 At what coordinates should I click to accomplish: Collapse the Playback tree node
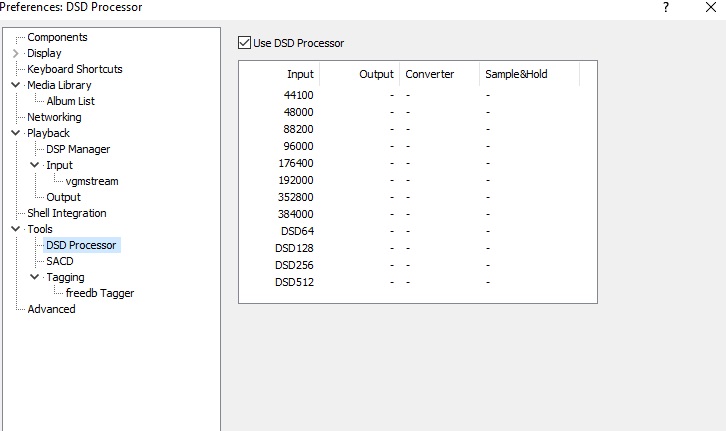15,133
